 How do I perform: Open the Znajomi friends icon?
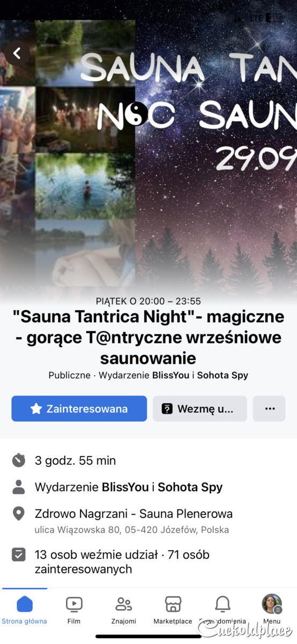(124, 610)
